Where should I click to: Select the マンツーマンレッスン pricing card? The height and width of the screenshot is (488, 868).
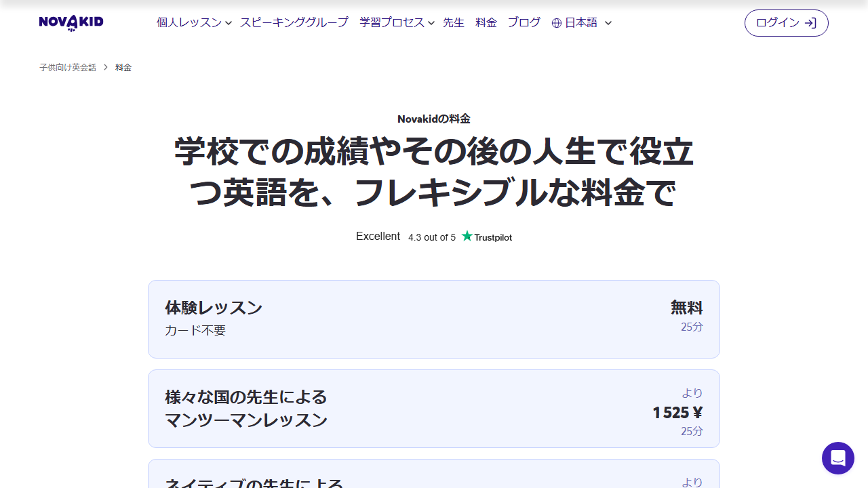[434, 409]
